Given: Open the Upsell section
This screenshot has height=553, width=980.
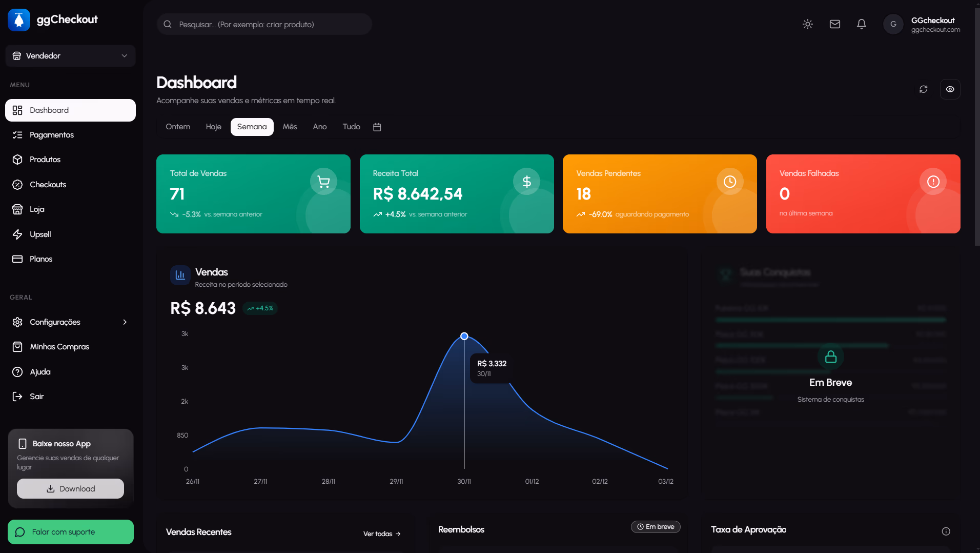Looking at the screenshot, I should [x=70, y=234].
